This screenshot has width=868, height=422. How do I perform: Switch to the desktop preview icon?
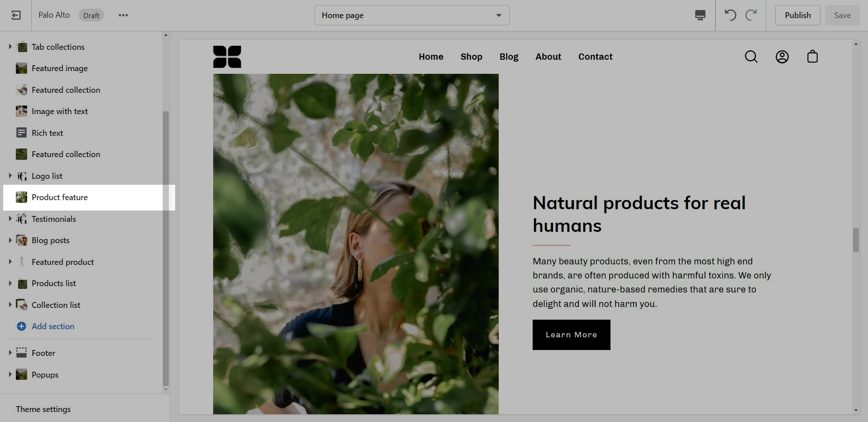[700, 15]
